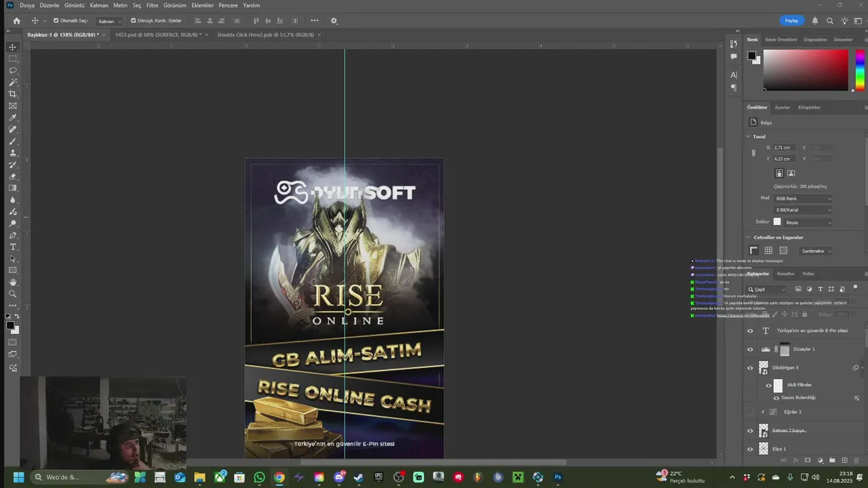Open the options bar settings gear
Screen dimensions: 868x488
pyautogui.click(x=334, y=20)
